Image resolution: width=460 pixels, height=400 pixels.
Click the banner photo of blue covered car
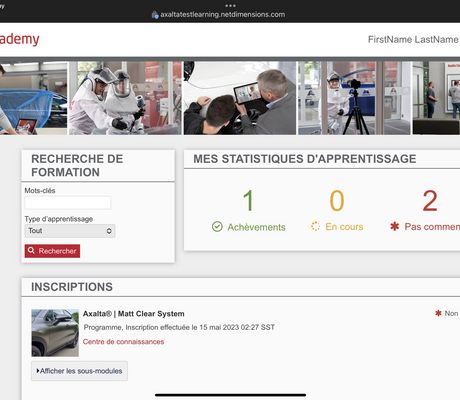point(33,98)
